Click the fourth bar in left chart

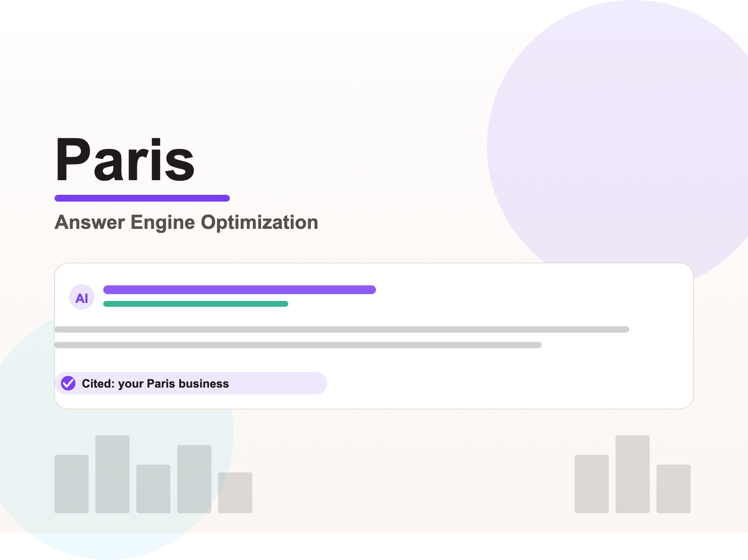point(194,479)
